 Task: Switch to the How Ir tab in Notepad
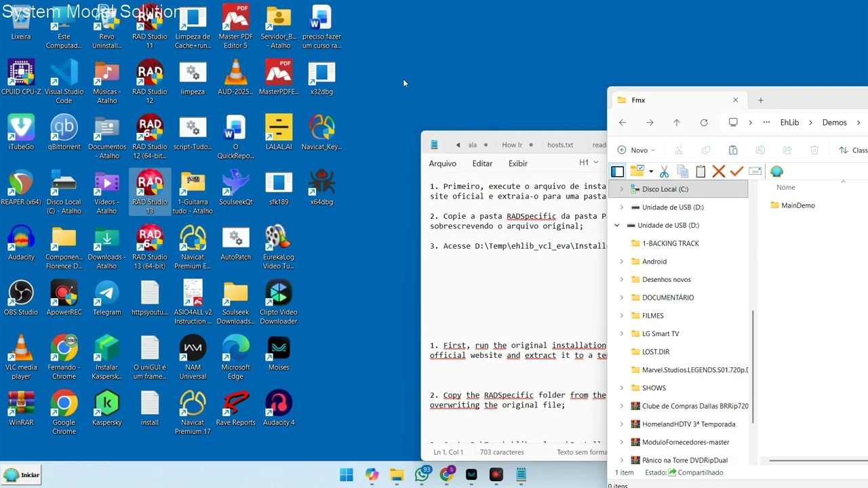tap(512, 145)
